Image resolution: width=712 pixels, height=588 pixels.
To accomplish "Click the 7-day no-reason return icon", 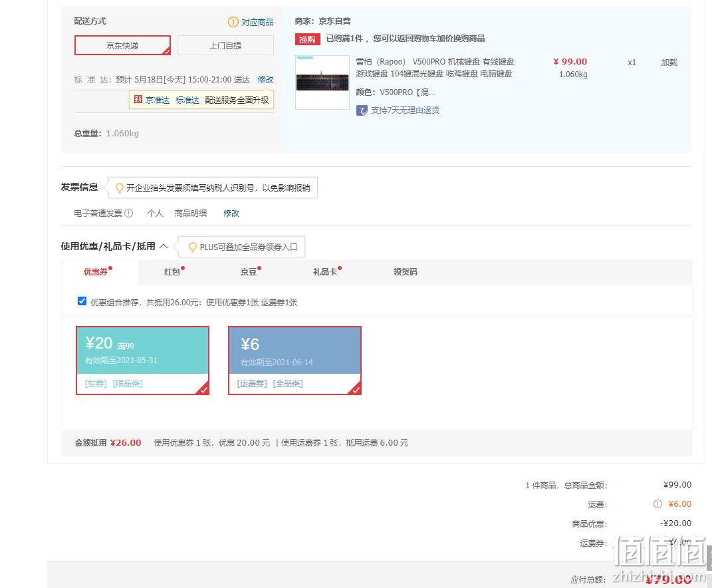I will 362,110.
